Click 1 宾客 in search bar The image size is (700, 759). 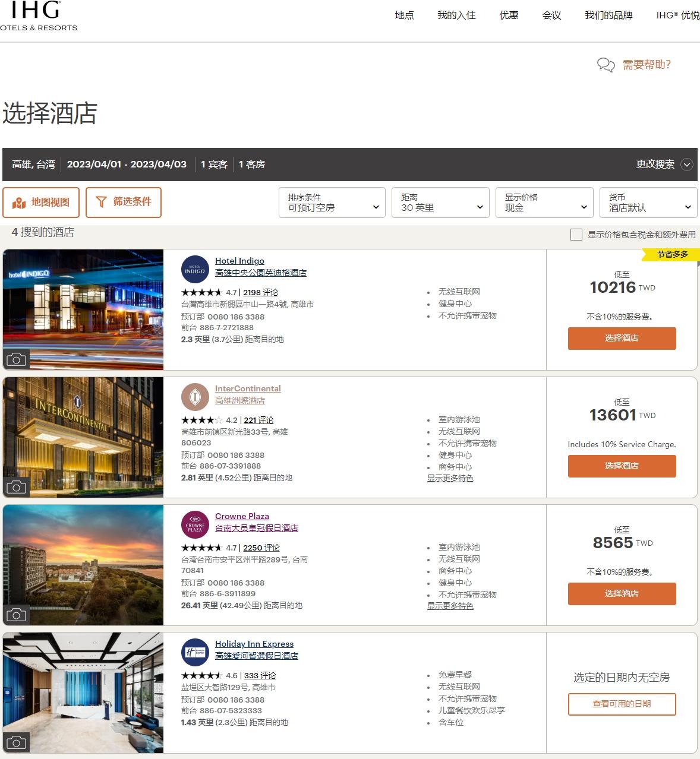[x=214, y=165]
